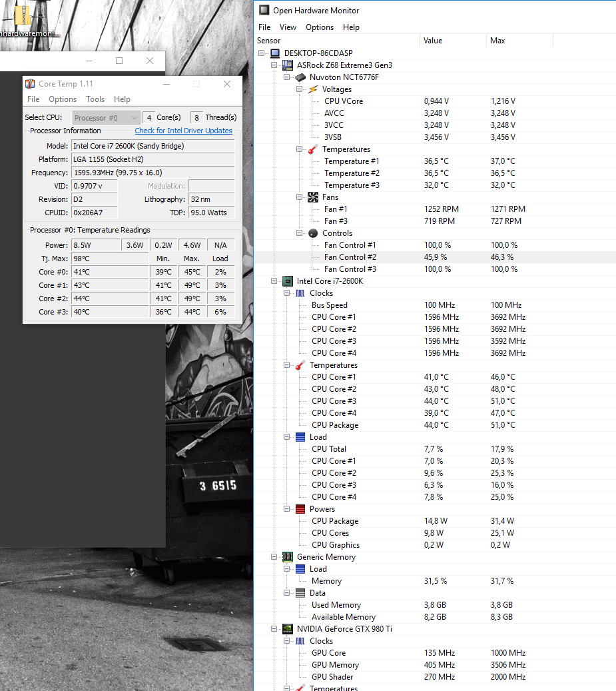The width and height of the screenshot is (616, 691).
Task: Select the Available Memory row
Action: [x=435, y=617]
